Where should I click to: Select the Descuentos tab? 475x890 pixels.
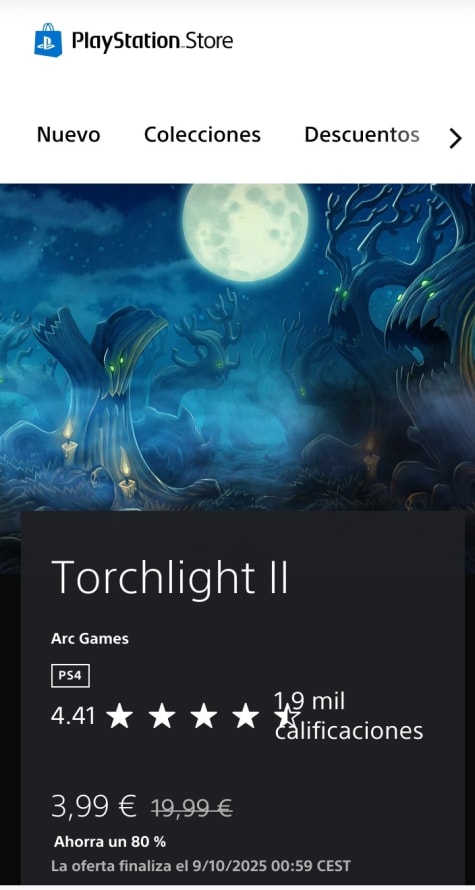click(361, 135)
